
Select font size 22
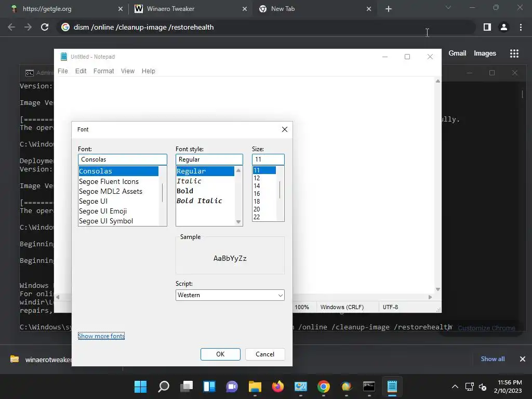[264, 217]
